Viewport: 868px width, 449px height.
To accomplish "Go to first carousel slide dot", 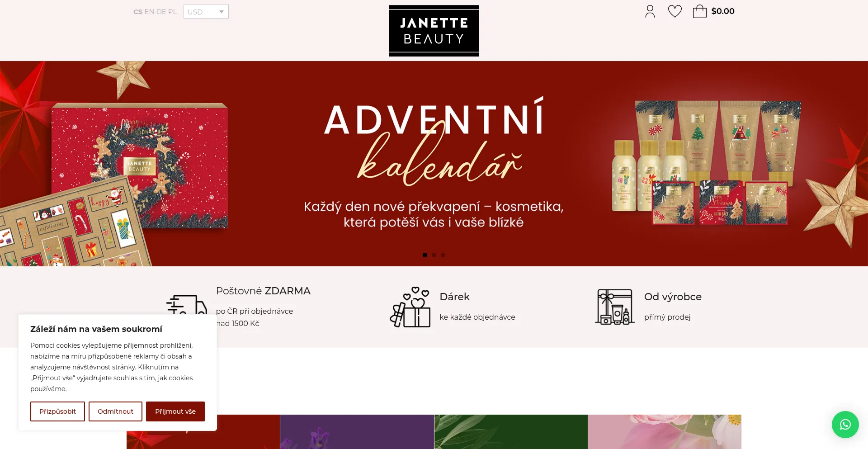I will (425, 255).
